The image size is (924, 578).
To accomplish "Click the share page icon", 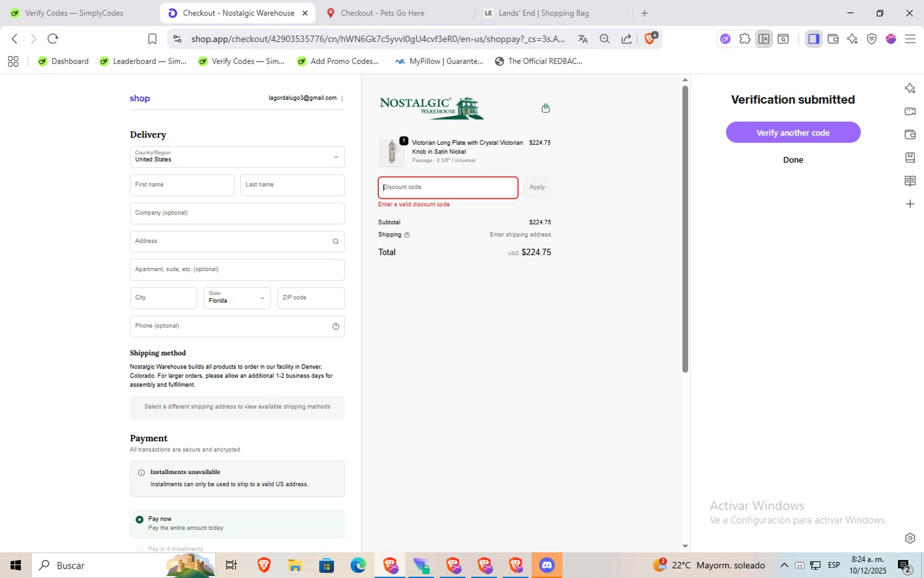I will coord(626,39).
